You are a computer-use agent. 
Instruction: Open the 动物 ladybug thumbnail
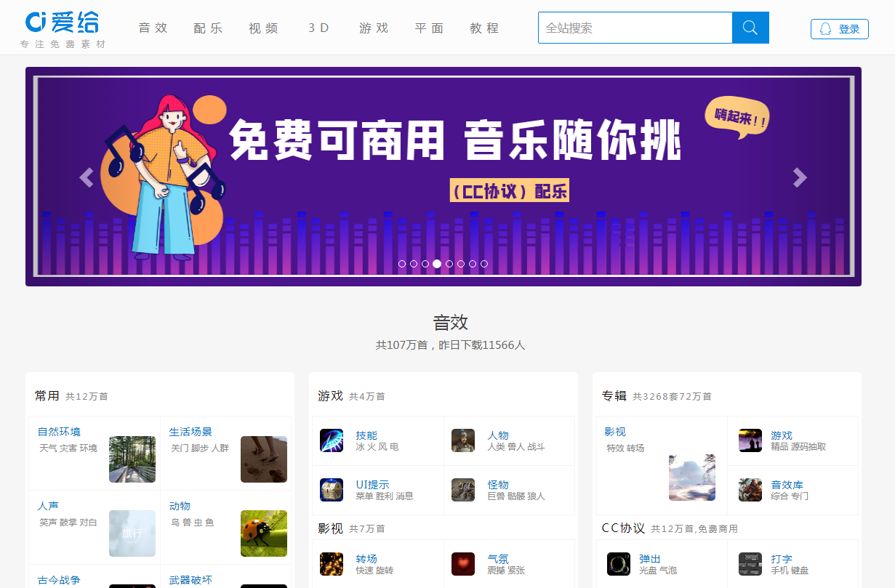pos(264,533)
